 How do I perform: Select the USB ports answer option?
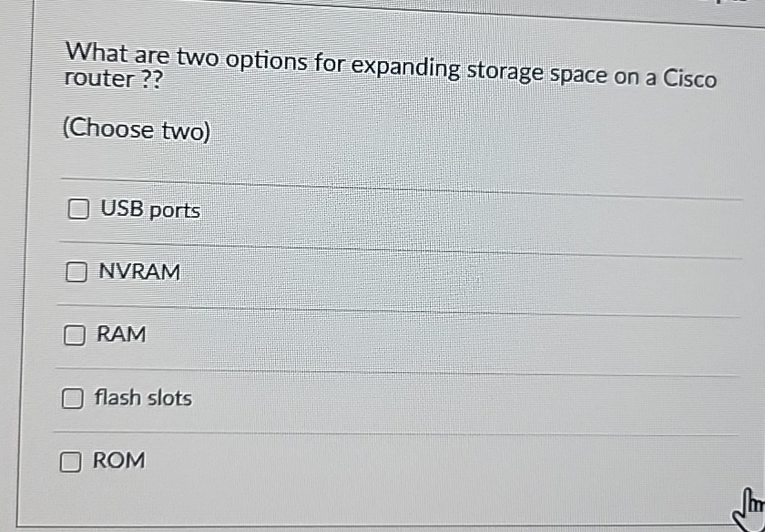click(148, 210)
